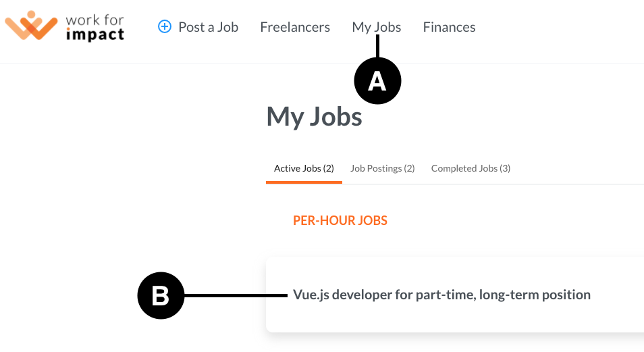Click the orange dot atop the logo
The height and width of the screenshot is (352, 644).
point(31,15)
